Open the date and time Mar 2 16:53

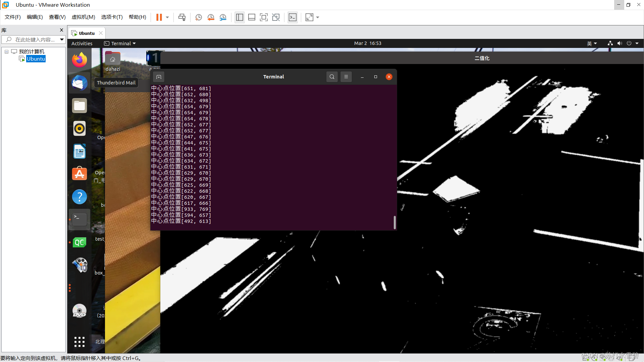[368, 43]
